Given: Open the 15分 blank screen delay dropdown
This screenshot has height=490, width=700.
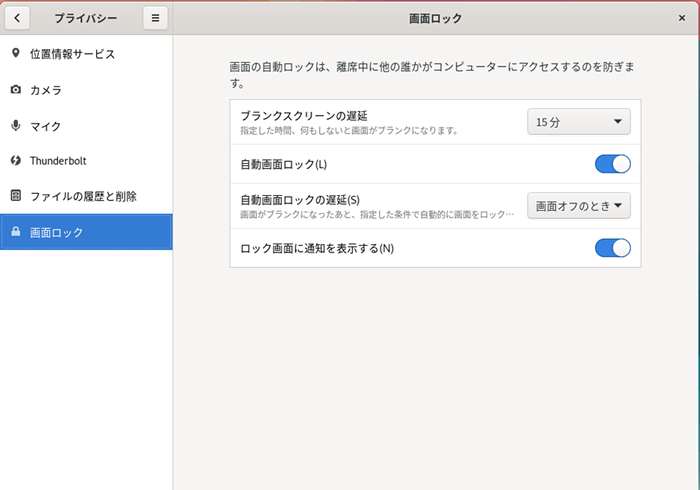Looking at the screenshot, I should point(578,122).
